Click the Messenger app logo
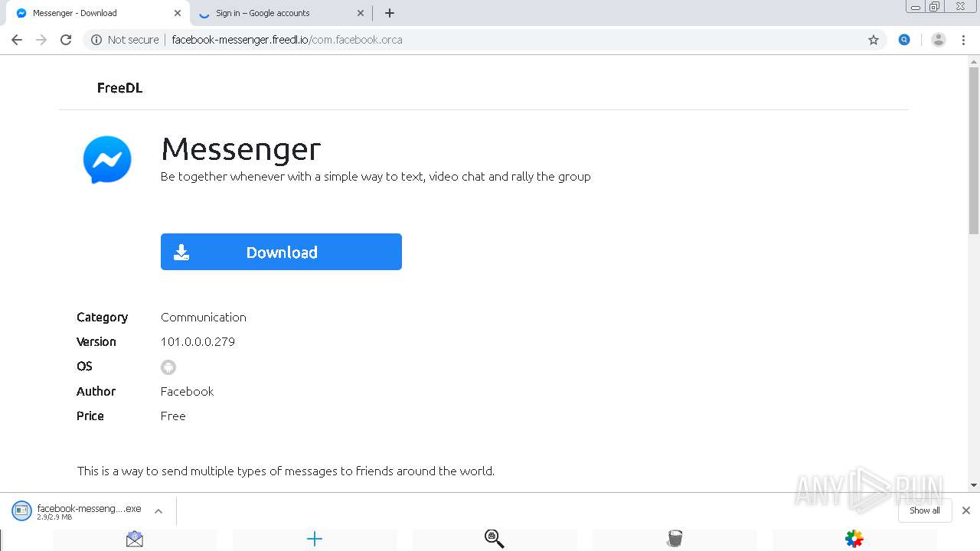 pyautogui.click(x=107, y=160)
